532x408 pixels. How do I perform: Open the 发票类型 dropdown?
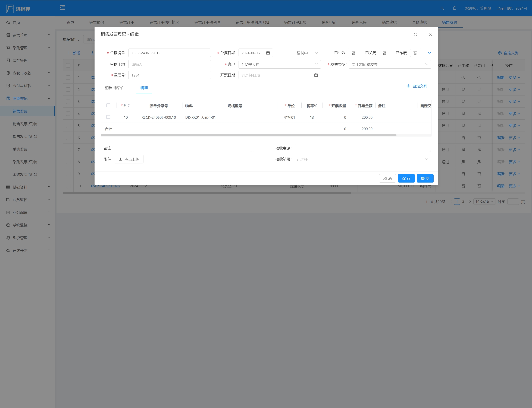pyautogui.click(x=390, y=64)
